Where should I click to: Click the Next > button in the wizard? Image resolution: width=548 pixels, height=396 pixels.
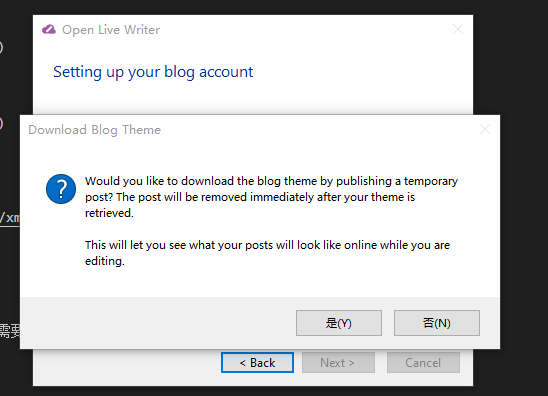pos(338,362)
